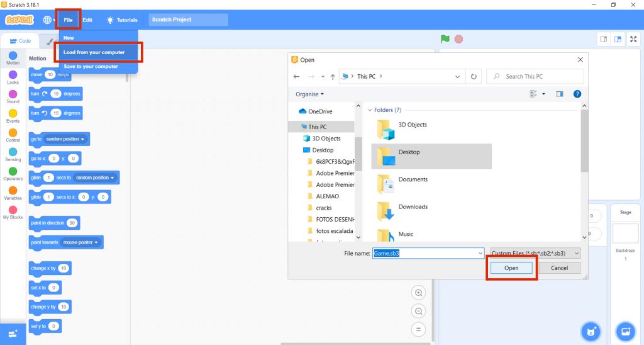Zoom in on the code workspace

click(418, 293)
